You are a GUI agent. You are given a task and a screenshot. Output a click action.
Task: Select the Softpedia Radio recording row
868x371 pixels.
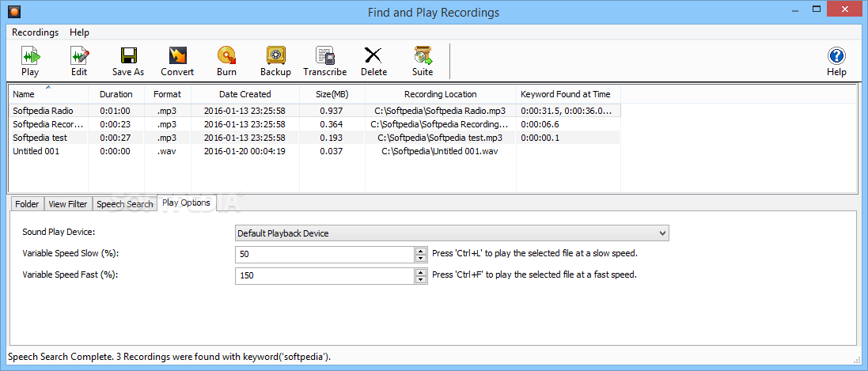[x=314, y=111]
